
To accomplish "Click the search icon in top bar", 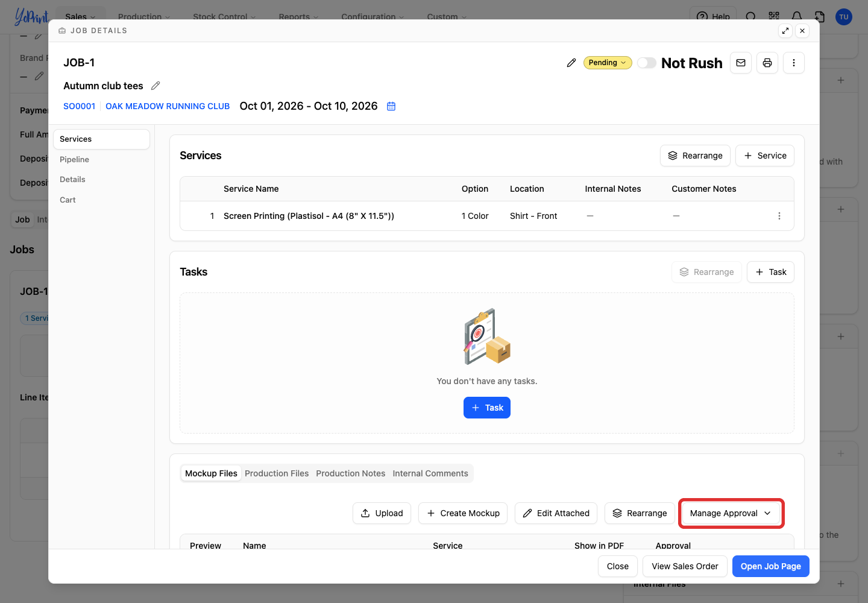I will pos(751,16).
